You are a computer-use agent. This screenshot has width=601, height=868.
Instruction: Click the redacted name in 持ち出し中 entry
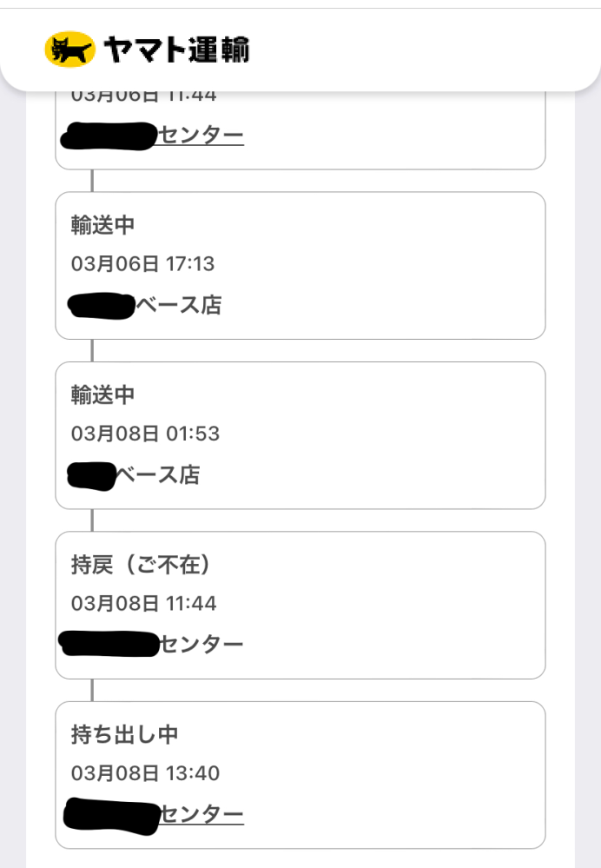[x=112, y=813]
